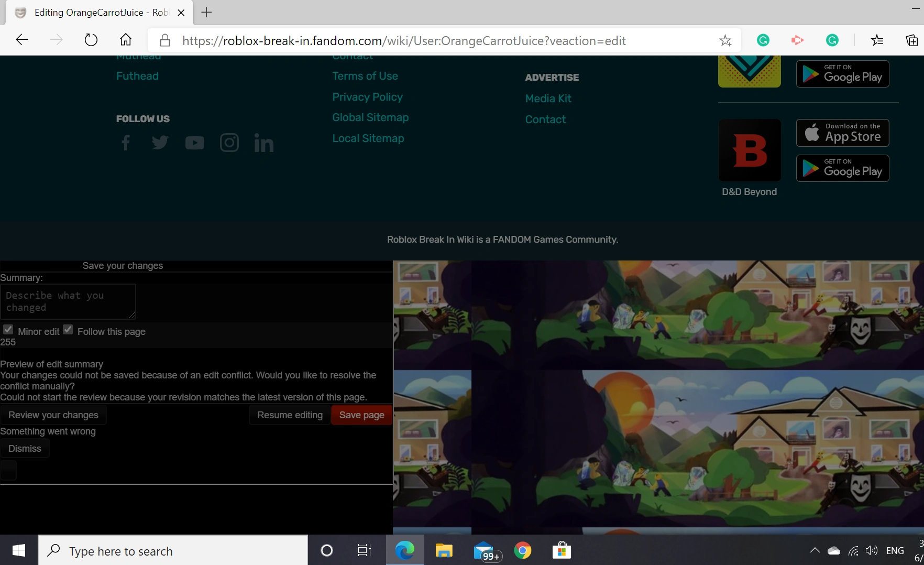The image size is (924, 565).
Task: Open Fandom's LinkedIn page
Action: click(264, 143)
